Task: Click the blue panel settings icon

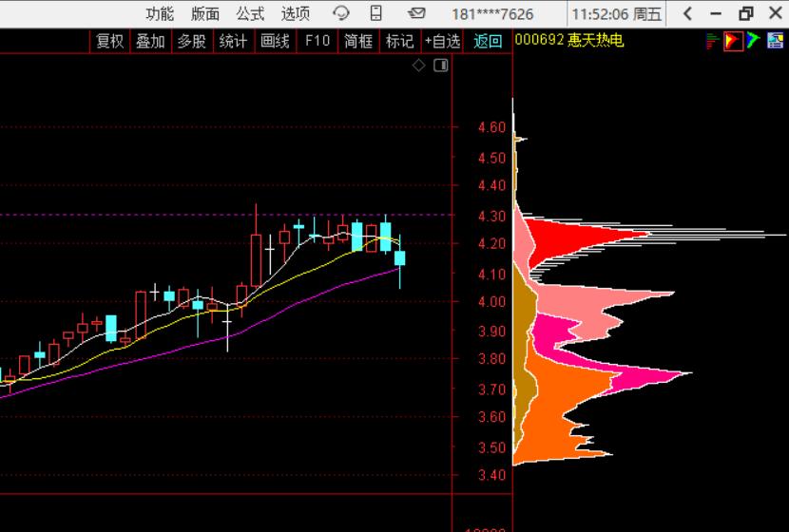Action: tap(775, 40)
